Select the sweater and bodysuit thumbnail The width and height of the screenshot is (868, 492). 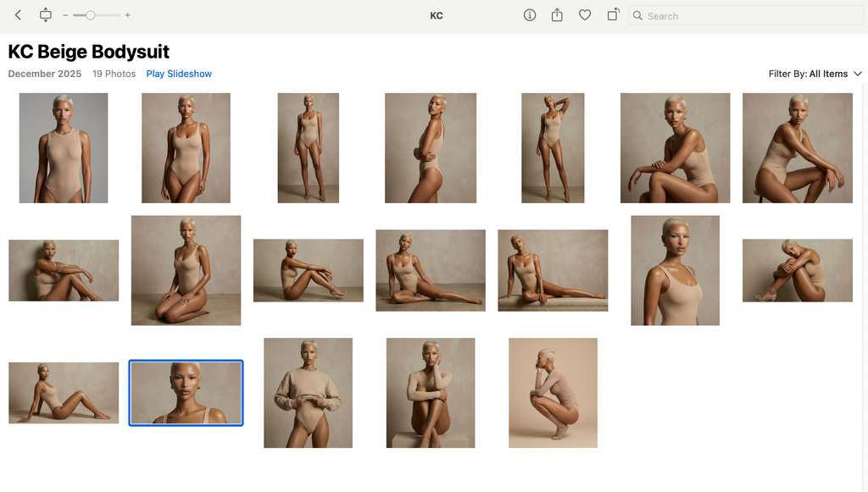pos(308,392)
